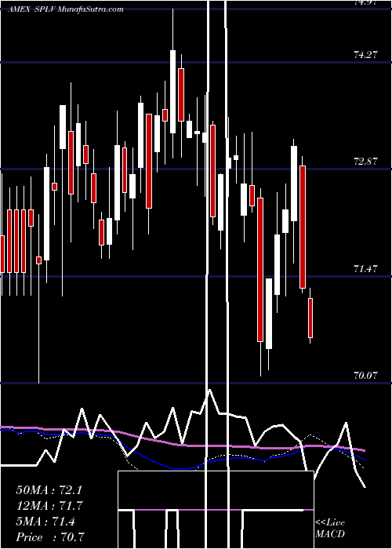The height and width of the screenshot is (549, 392).
Task: Click the 70.07 price axis label
Action: [x=365, y=376]
